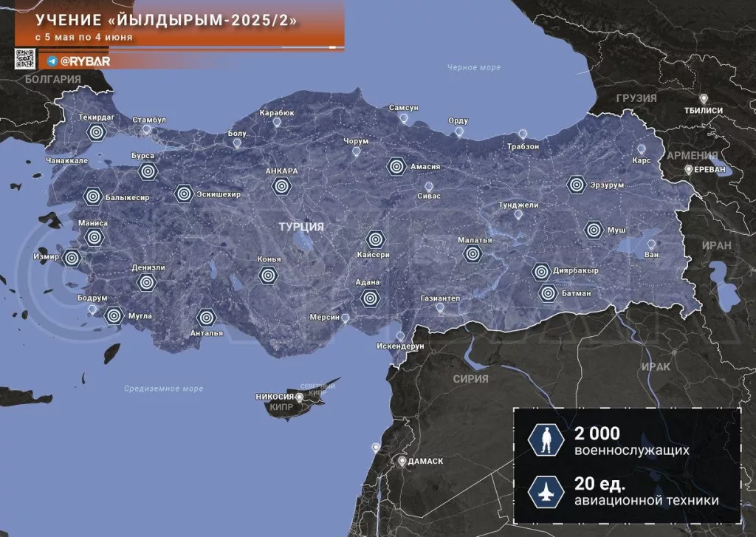Click the aircraft icon in the legend
This screenshot has height=537, width=756.
(x=546, y=492)
